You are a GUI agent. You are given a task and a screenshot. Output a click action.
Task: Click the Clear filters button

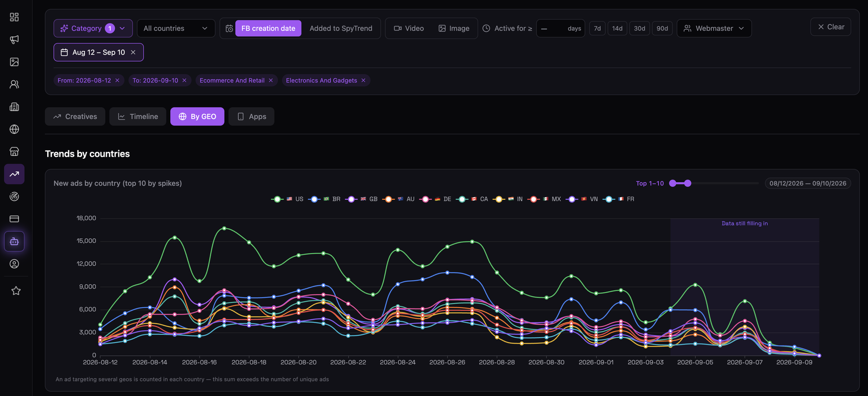(x=830, y=27)
